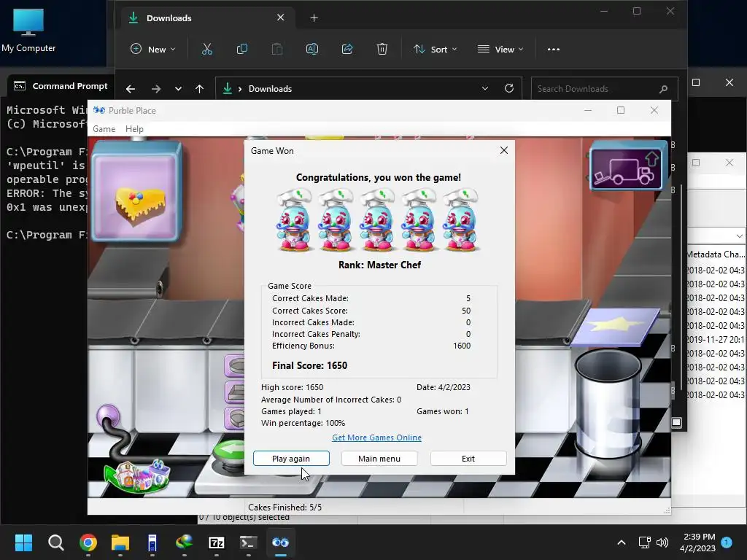Open the View dropdown in File Explorer
The width and height of the screenshot is (747, 560).
(x=500, y=49)
